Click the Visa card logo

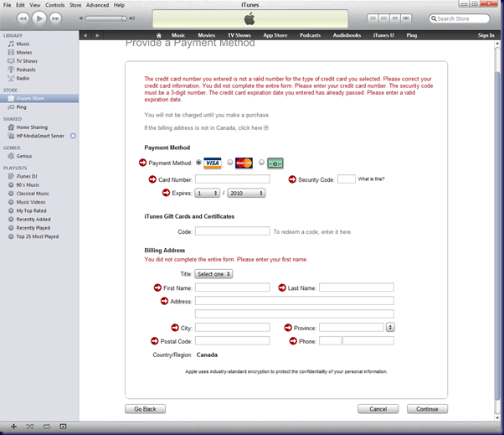(x=213, y=163)
